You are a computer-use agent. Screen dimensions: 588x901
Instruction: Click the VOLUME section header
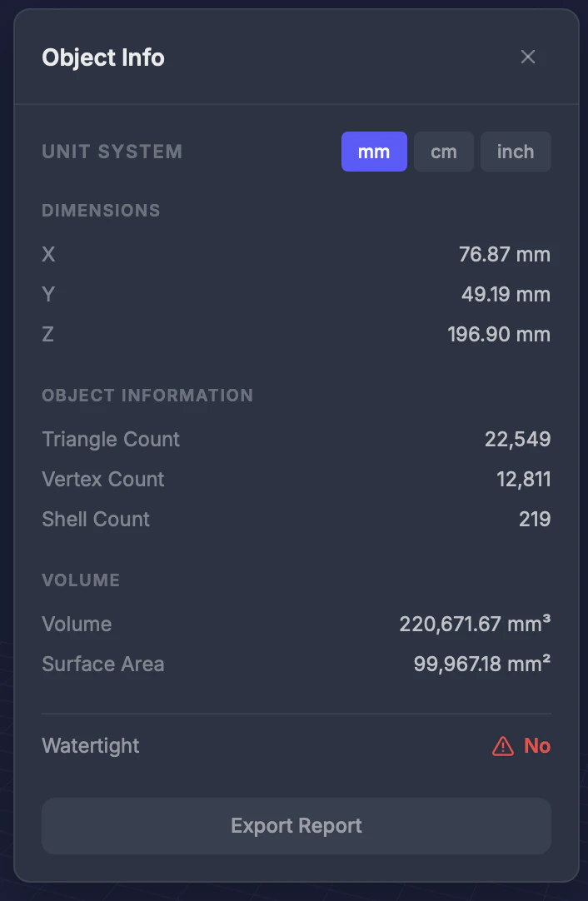(x=81, y=580)
